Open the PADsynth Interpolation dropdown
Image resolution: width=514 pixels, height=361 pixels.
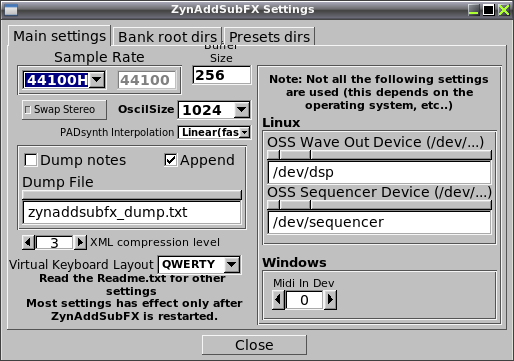214,132
